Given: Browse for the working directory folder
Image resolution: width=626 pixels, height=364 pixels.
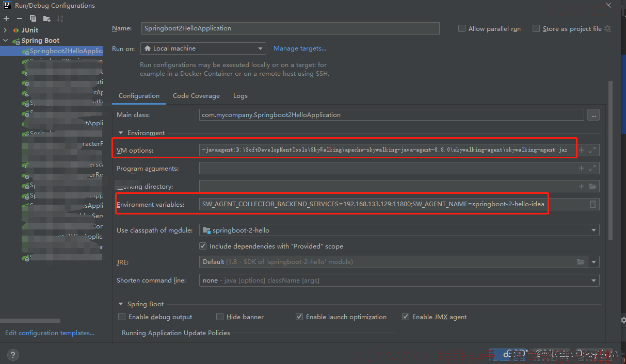Looking at the screenshot, I should pyautogui.click(x=592, y=186).
